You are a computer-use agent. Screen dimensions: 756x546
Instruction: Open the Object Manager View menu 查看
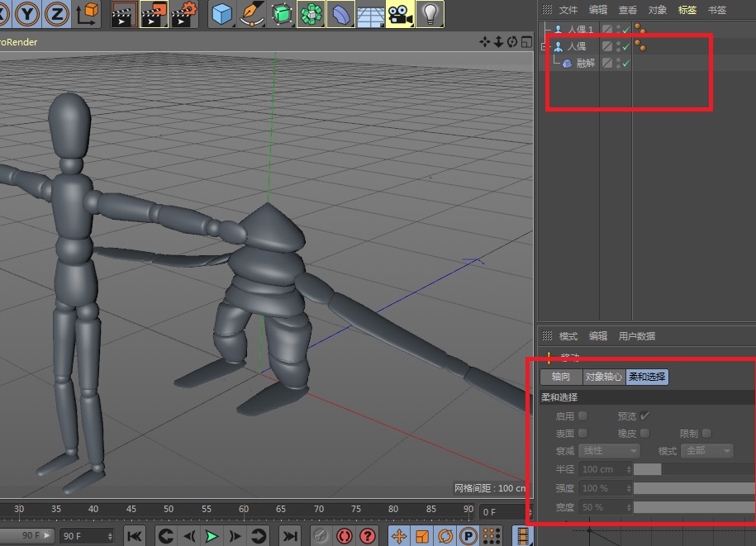point(628,10)
